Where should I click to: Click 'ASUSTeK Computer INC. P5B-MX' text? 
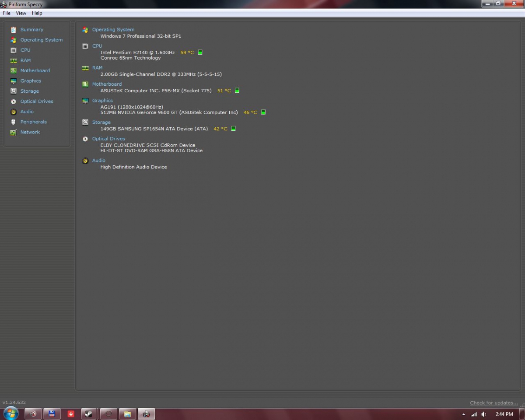click(x=156, y=91)
